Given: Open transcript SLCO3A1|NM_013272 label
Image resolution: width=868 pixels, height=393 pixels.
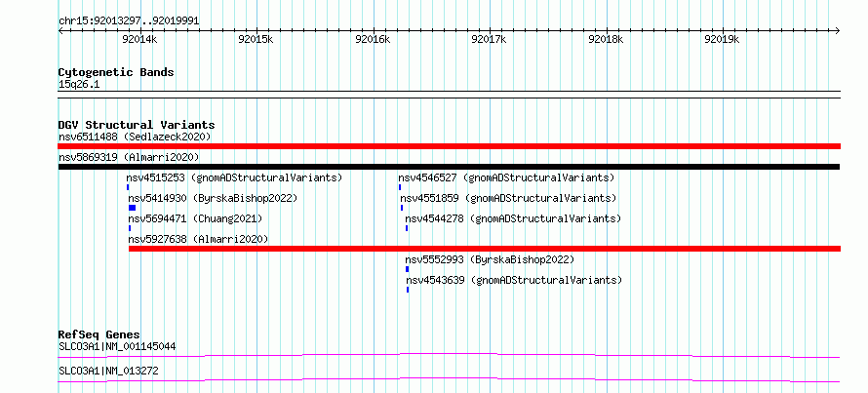Looking at the screenshot, I should click(x=108, y=371).
